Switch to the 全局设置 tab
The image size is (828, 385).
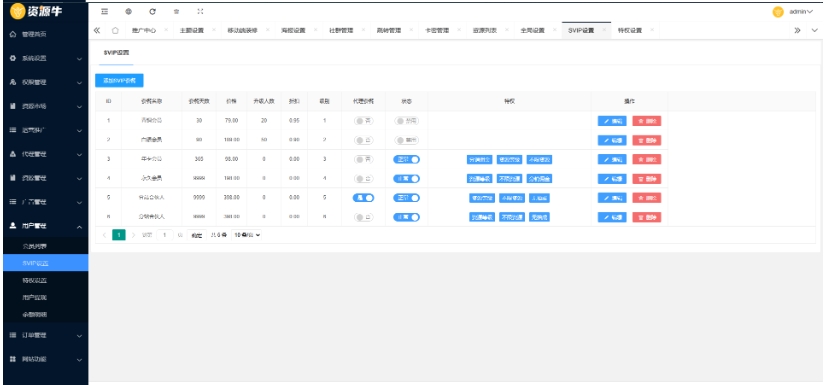532,31
